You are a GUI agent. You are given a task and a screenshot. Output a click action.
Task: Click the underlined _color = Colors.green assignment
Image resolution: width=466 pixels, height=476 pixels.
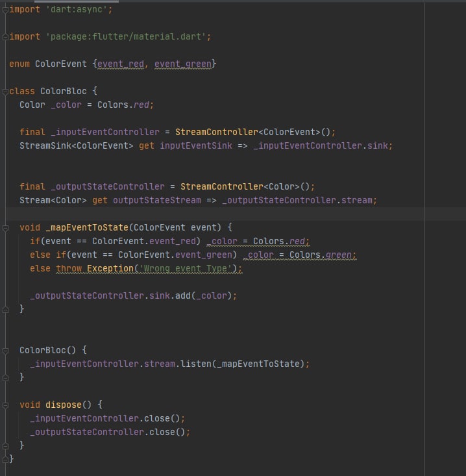[x=299, y=255]
